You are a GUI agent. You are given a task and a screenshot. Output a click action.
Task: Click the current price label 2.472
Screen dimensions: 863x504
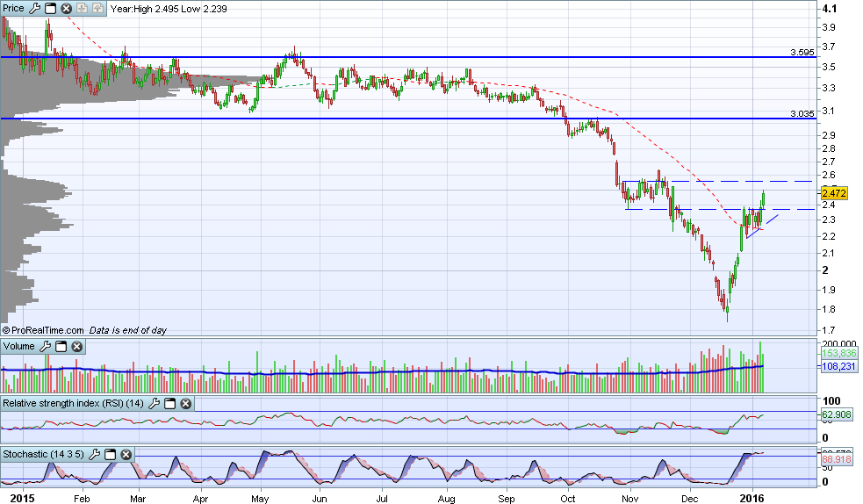point(834,193)
